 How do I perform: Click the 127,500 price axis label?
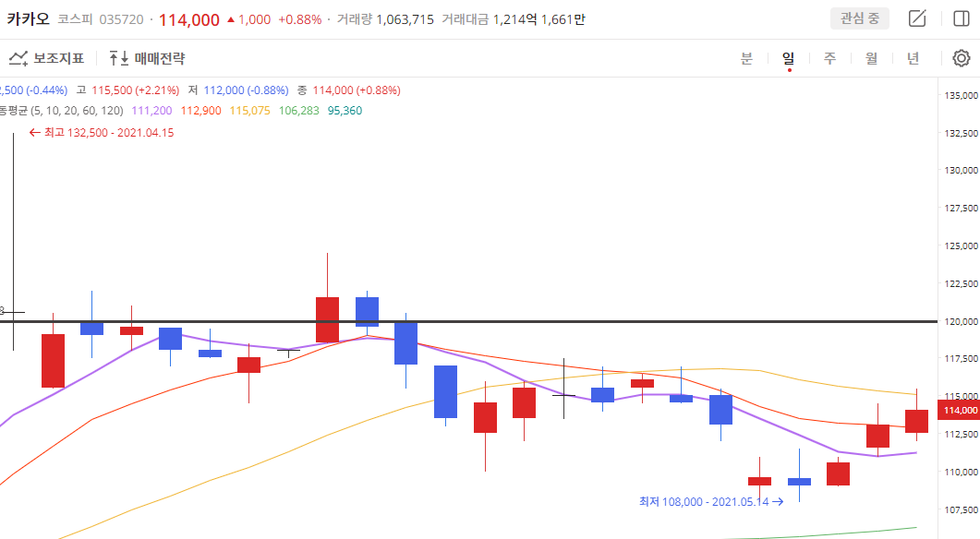point(962,208)
